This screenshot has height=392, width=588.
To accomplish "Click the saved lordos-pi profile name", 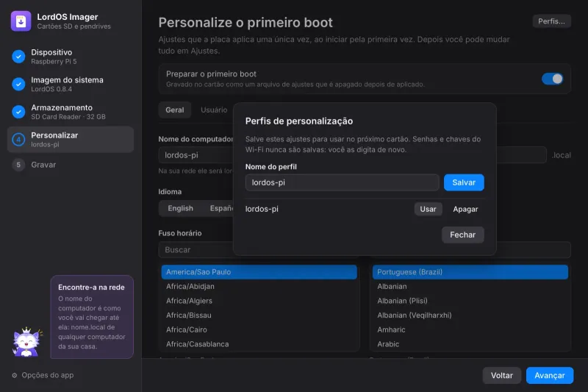I will (262, 210).
